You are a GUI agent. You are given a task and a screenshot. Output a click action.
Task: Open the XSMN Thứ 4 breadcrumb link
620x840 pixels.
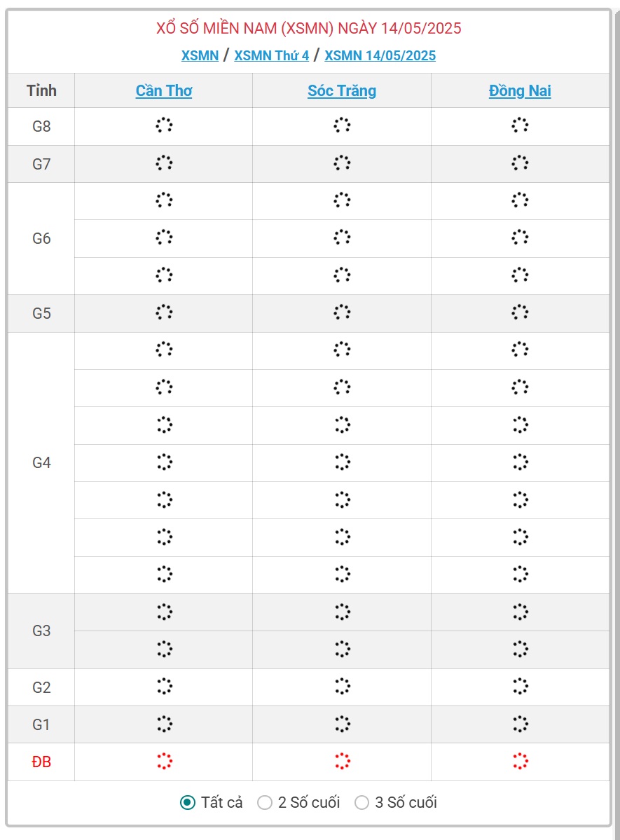pyautogui.click(x=271, y=55)
